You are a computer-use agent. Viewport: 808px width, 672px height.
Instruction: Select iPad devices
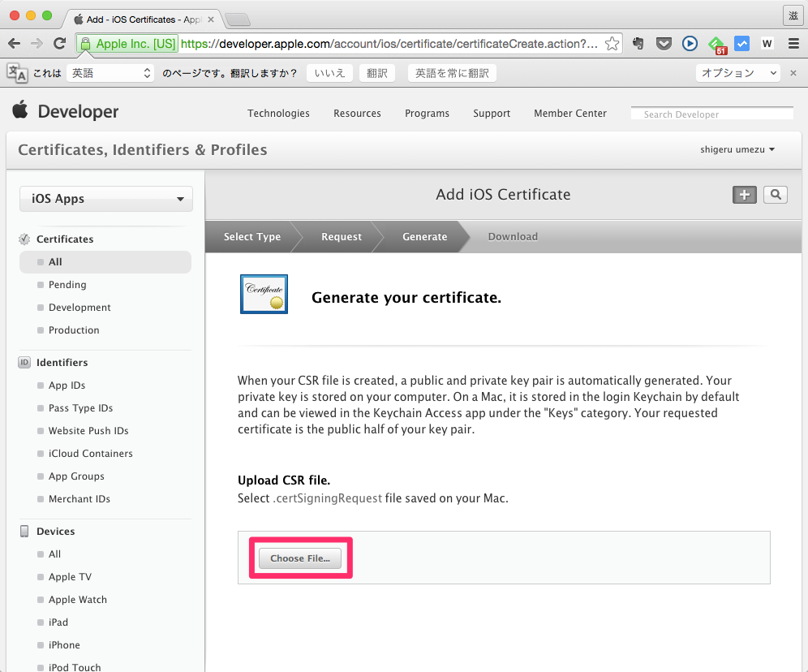coord(58,622)
